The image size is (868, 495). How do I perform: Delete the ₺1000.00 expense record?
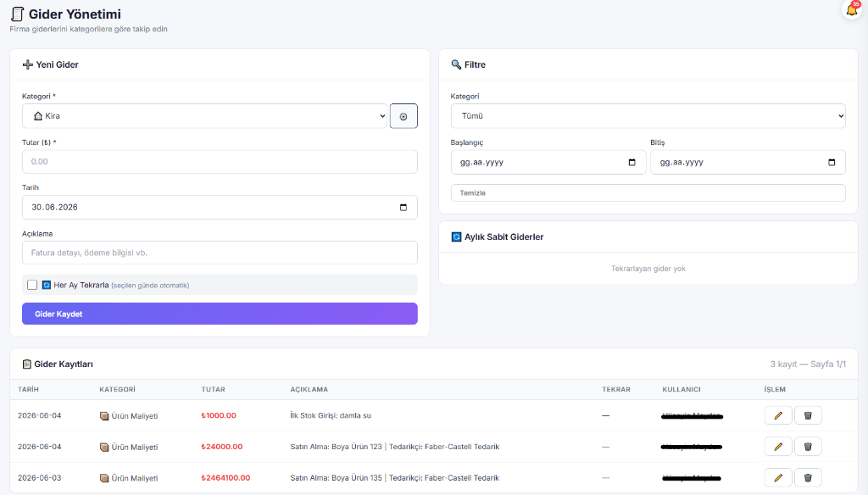tap(808, 415)
